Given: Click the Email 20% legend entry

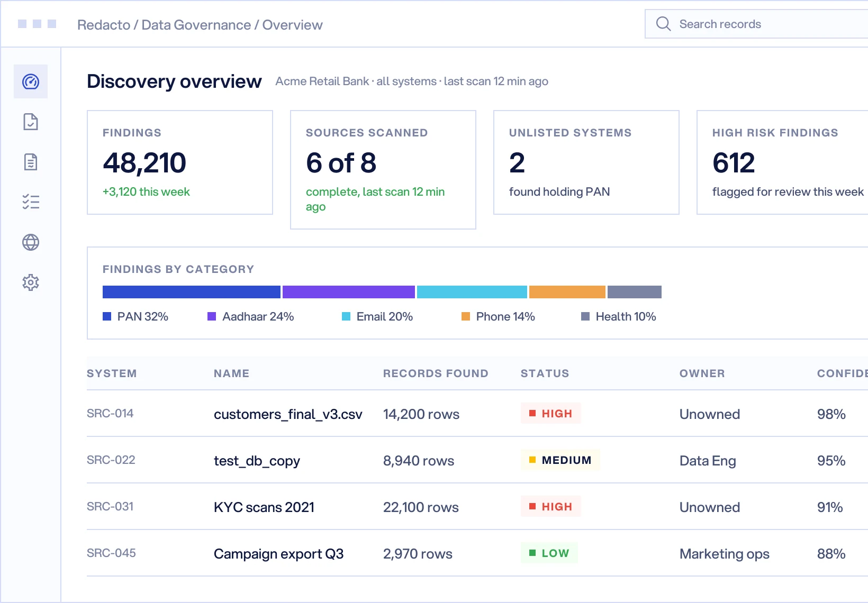Looking at the screenshot, I should pyautogui.click(x=377, y=316).
